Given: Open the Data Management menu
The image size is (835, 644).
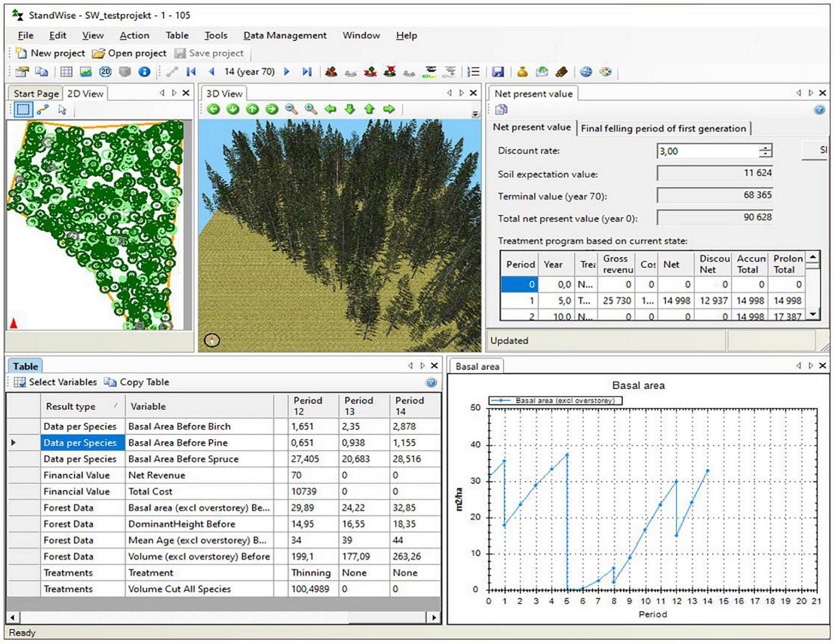Looking at the screenshot, I should [285, 35].
